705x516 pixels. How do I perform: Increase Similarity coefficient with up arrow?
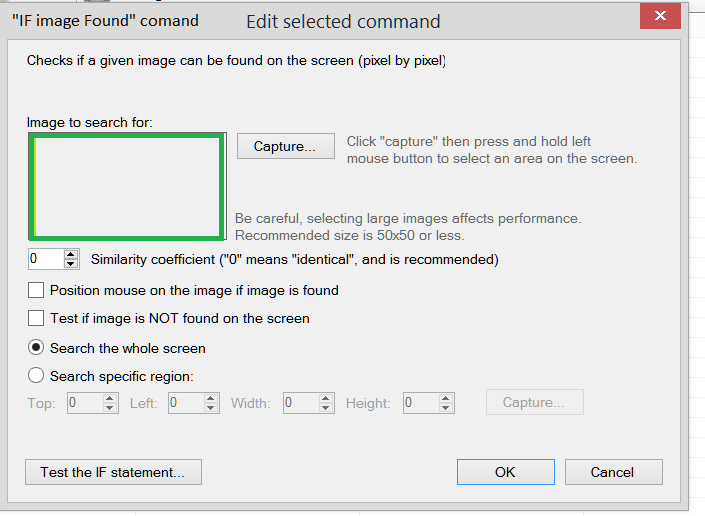(71, 254)
